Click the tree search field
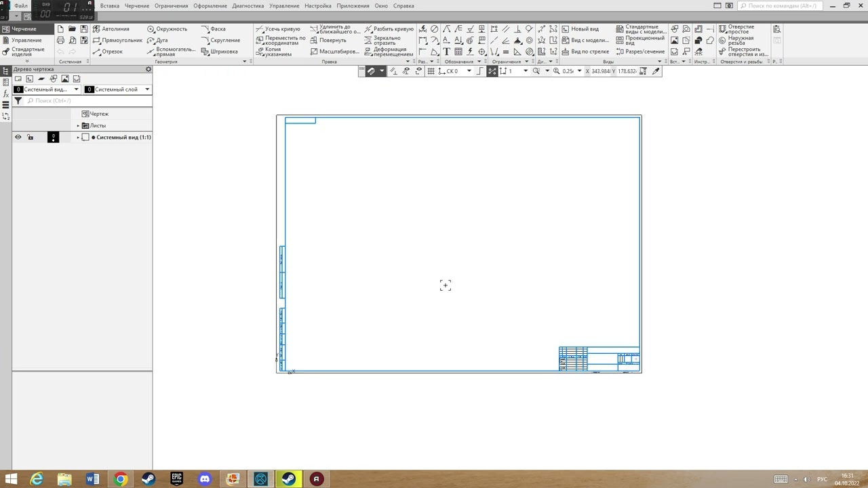Screen dimensions: 868x488 88,100
